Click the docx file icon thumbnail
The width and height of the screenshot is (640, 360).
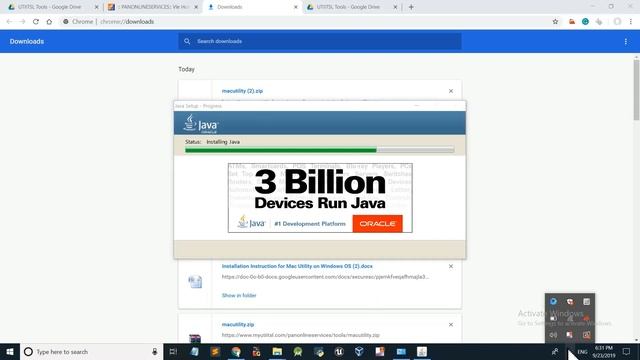pos(195,282)
